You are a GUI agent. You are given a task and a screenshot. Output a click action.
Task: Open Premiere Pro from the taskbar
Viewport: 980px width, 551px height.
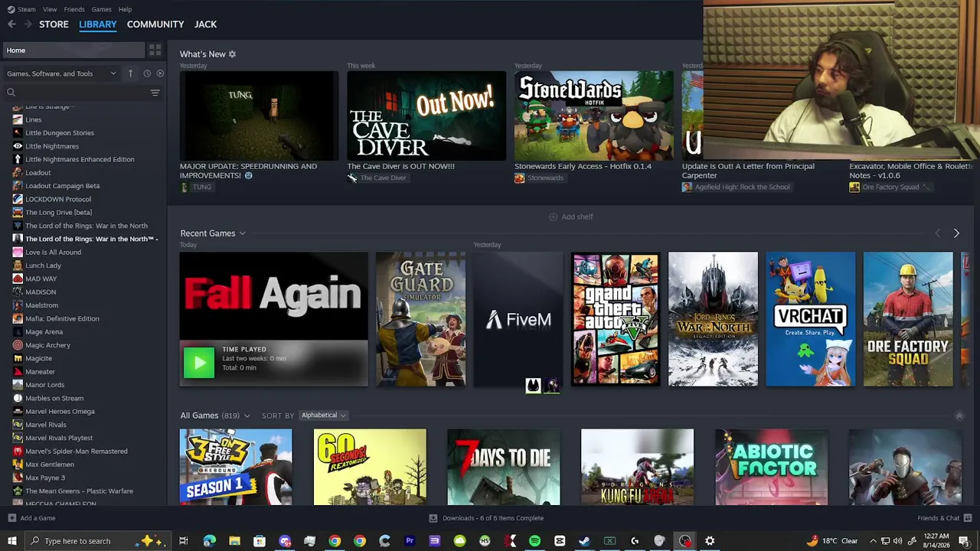click(410, 541)
